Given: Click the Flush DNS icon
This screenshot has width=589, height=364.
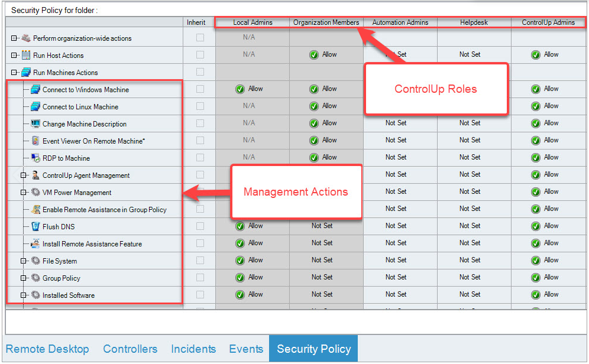Looking at the screenshot, I should 35,227.
